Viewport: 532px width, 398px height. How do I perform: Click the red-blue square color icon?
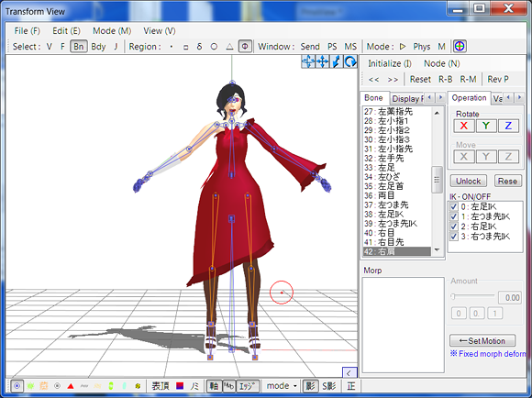[180, 386]
